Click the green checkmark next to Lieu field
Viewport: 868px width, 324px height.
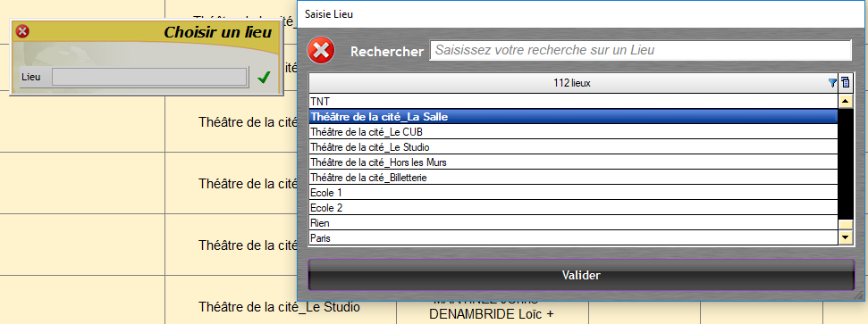coord(264,78)
